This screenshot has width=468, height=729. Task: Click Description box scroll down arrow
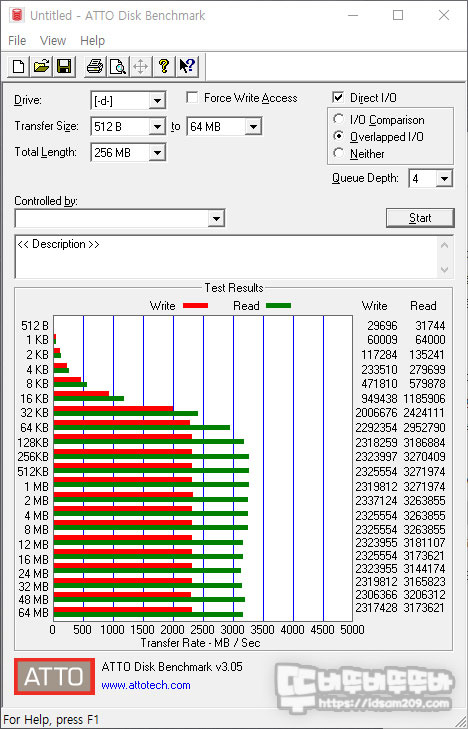click(x=445, y=269)
